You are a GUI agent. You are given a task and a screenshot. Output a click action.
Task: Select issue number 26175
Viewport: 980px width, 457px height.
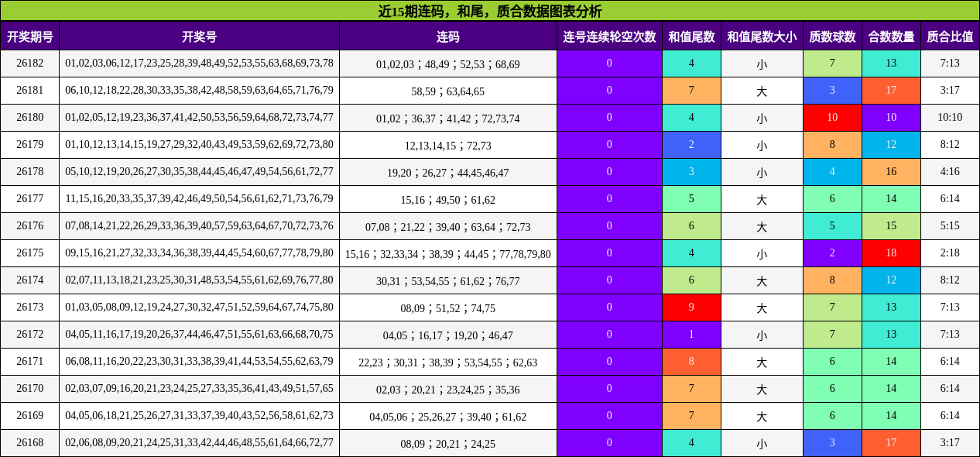[30, 253]
